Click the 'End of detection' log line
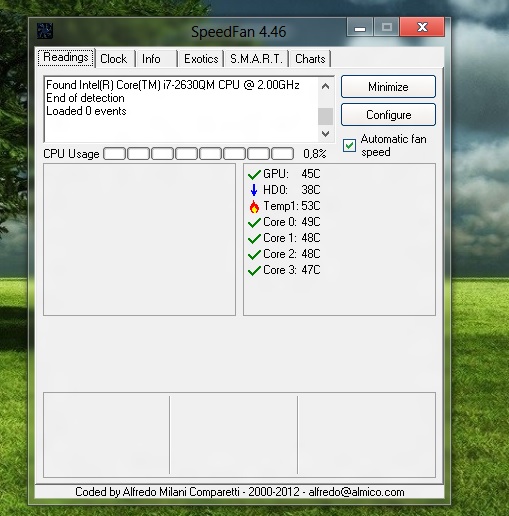 coord(85,98)
